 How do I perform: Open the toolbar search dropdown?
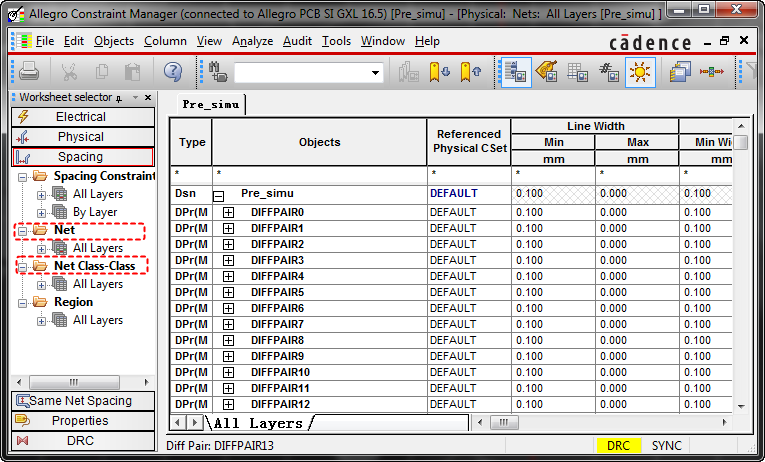375,73
